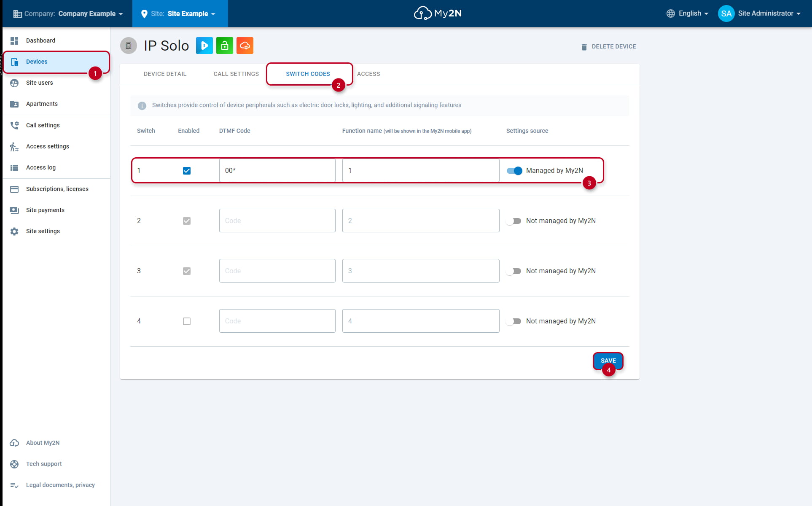Click the Dashboard grid icon
The width and height of the screenshot is (812, 506).
pos(14,40)
